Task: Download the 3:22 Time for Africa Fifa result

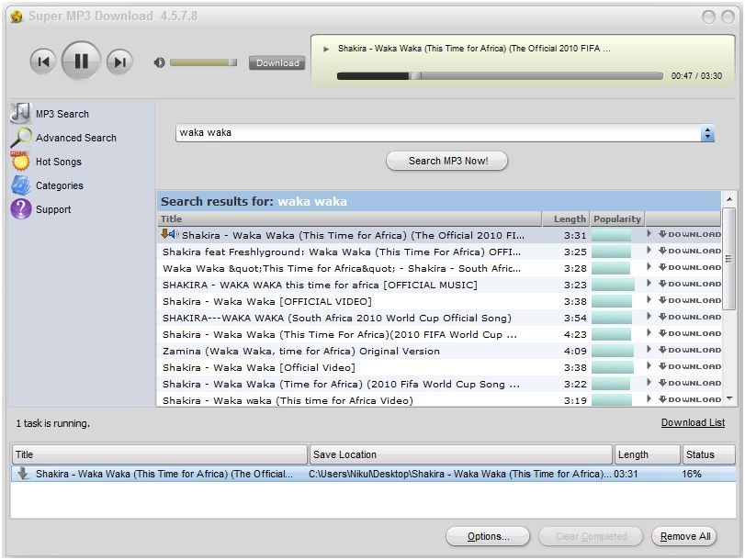Action: (690, 383)
